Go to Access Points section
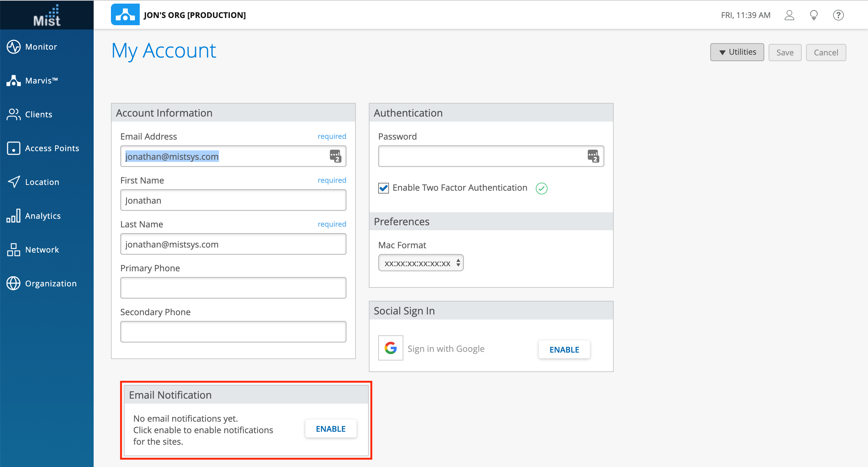Screen dimensions: 868x467 (52, 148)
